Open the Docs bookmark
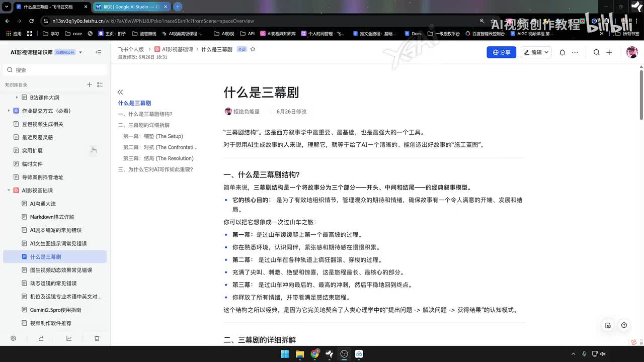This screenshot has width=644, height=362. click(x=412, y=34)
